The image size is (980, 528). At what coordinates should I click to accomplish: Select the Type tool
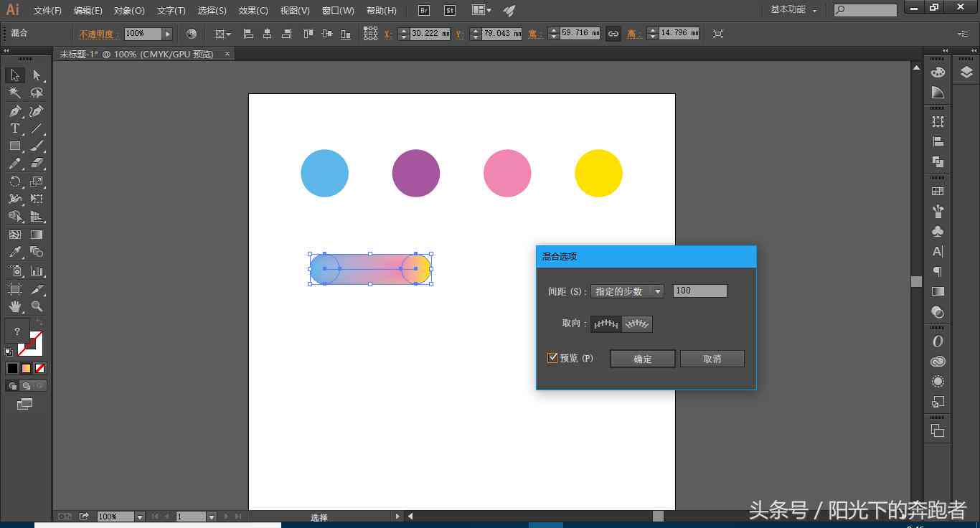point(15,128)
